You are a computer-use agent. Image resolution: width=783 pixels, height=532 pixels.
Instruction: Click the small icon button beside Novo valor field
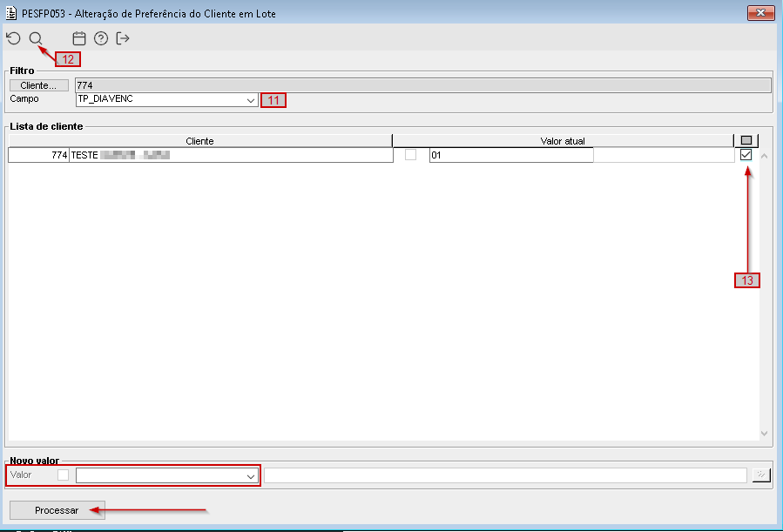tap(761, 475)
